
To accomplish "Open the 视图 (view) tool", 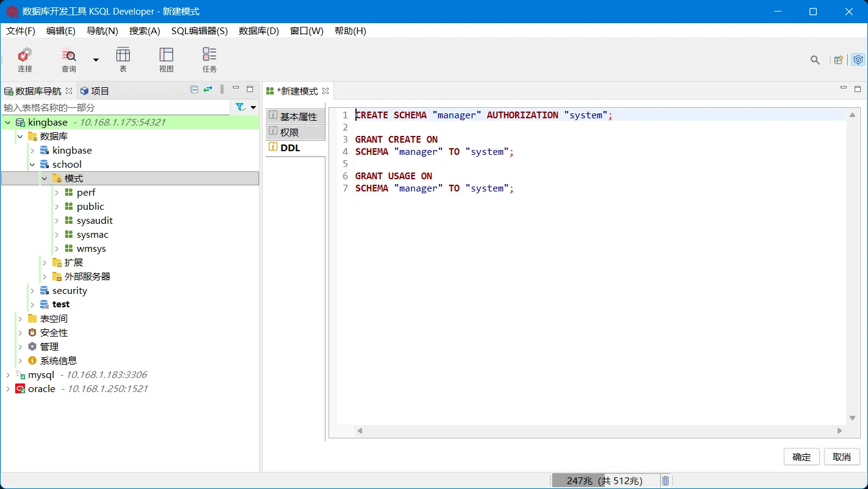I will tap(166, 59).
